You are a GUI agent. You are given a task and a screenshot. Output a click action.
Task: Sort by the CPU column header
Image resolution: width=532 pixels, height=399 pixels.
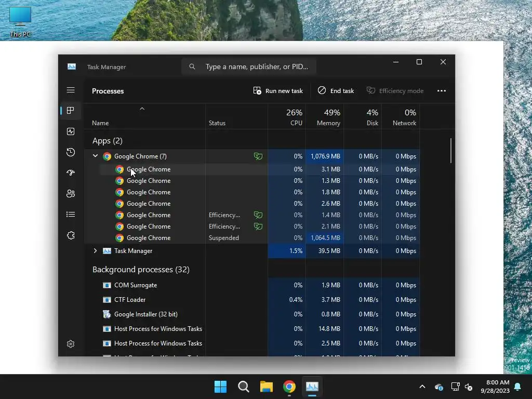(x=287, y=117)
